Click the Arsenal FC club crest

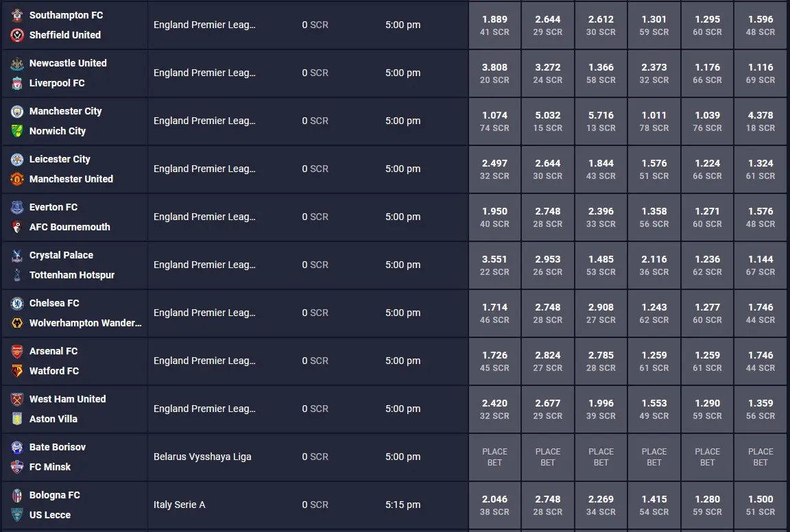(x=17, y=351)
